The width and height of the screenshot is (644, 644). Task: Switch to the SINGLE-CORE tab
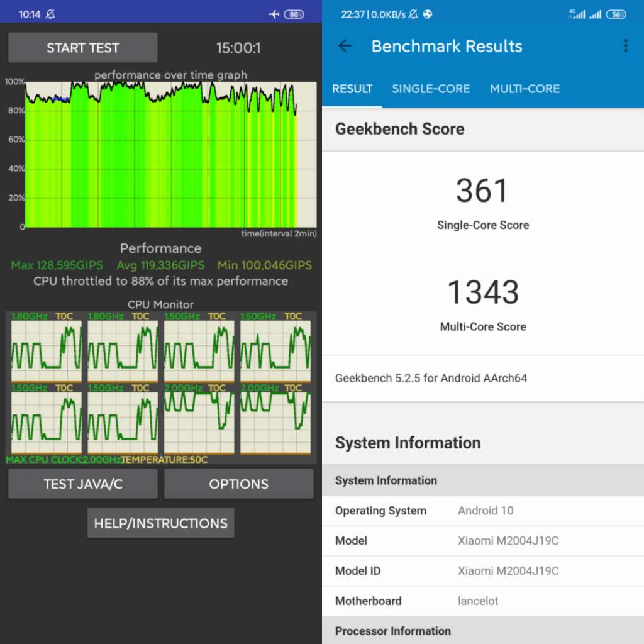pos(431,89)
